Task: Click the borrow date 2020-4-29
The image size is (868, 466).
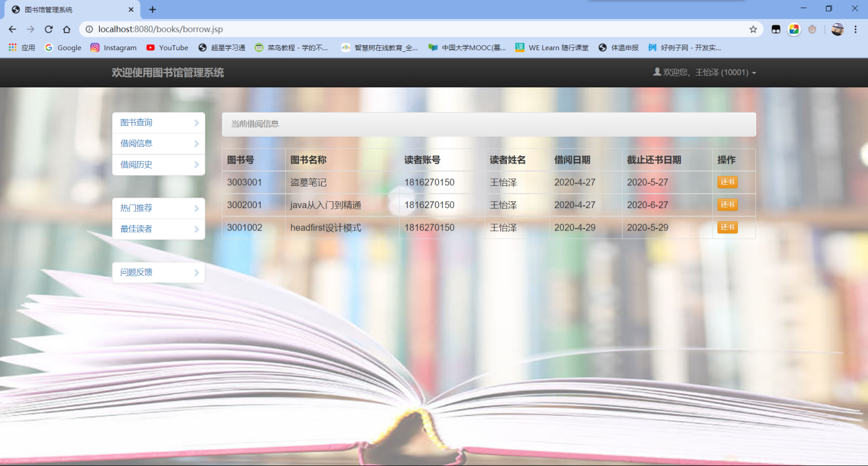Action: 575,228
